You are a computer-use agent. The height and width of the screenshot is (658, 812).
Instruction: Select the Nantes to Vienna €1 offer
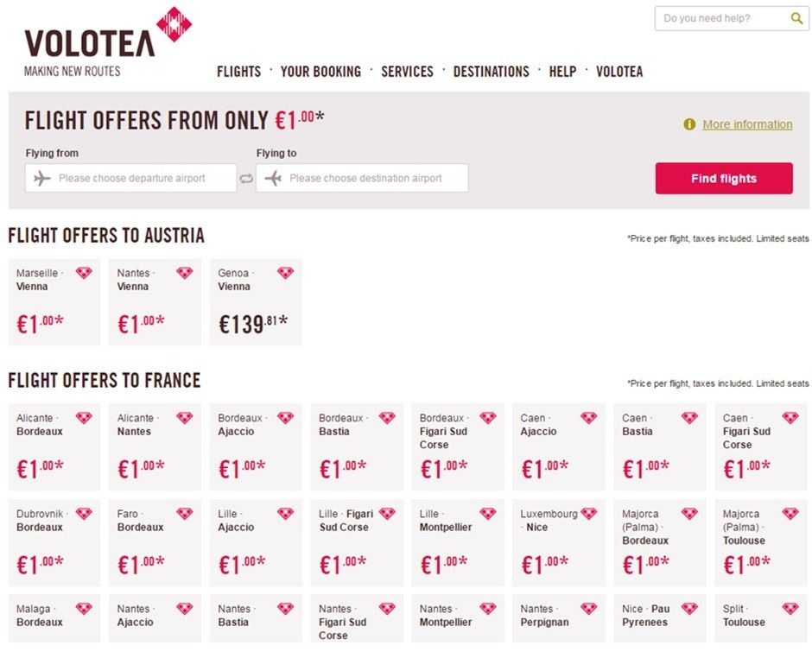(155, 302)
